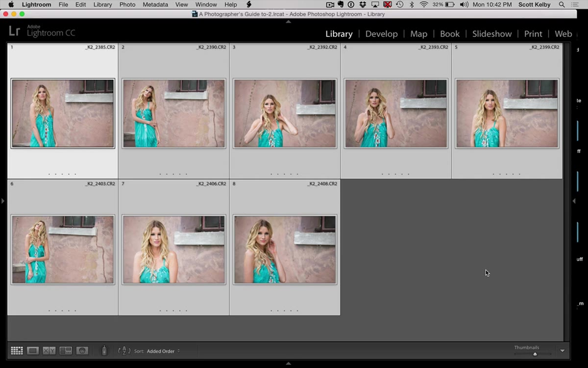Select thumbnail _K2_2390.CR2
Image resolution: width=588 pixels, height=368 pixels.
tap(173, 113)
